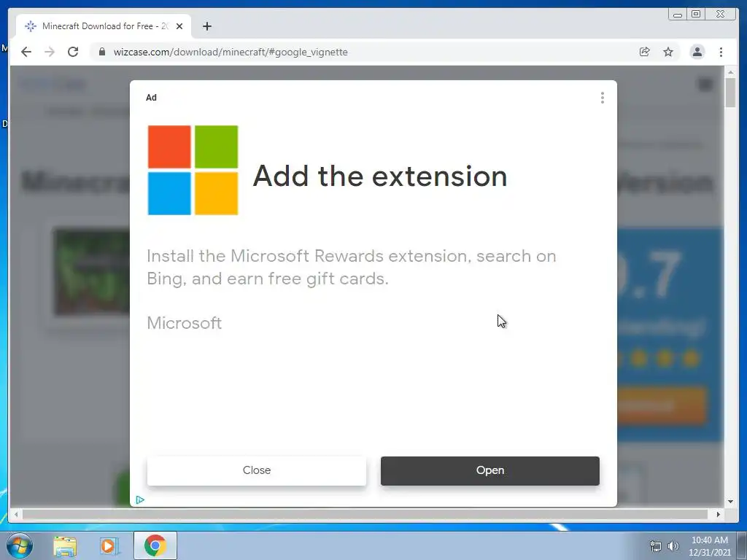This screenshot has height=560, width=747.
Task: Click the horizontal scrollbar right arrow
Action: [718, 514]
